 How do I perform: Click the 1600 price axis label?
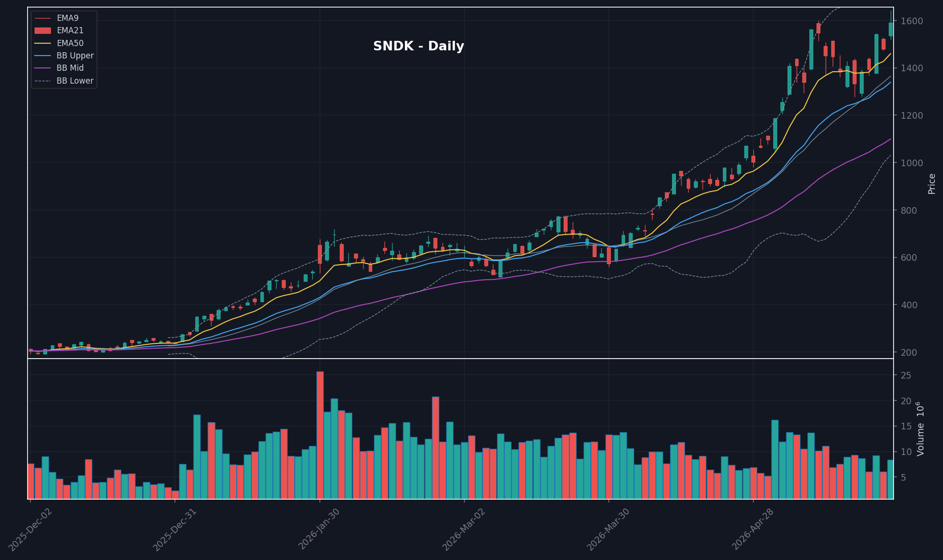click(912, 21)
